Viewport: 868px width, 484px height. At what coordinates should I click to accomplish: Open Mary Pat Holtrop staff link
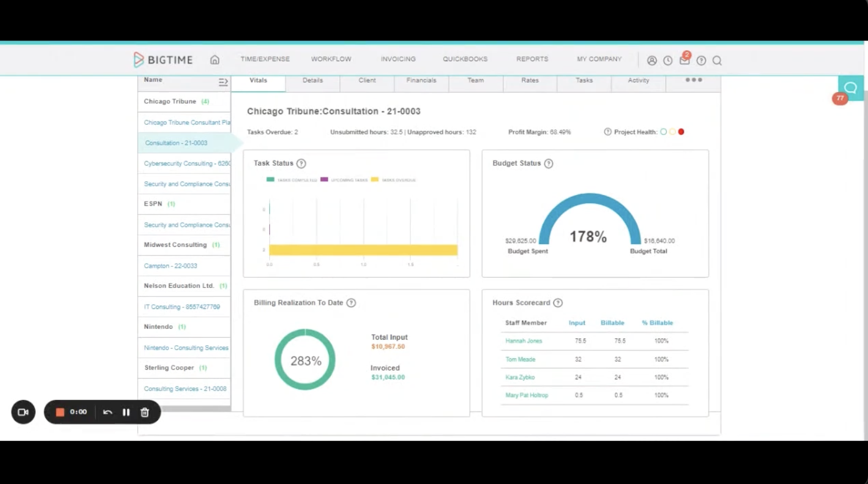click(x=526, y=395)
